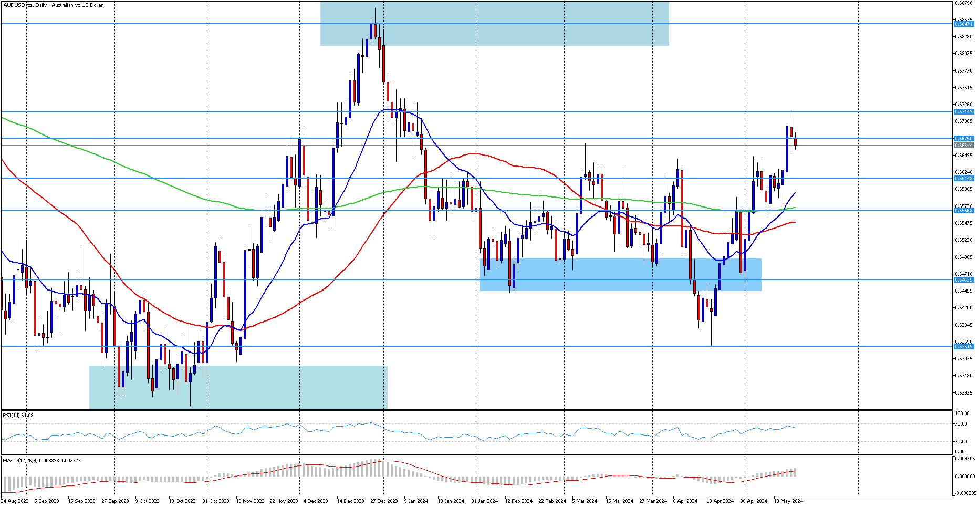Click the 10 May 2024 date label
Viewport: 980px width, 507px height.
[x=788, y=501]
